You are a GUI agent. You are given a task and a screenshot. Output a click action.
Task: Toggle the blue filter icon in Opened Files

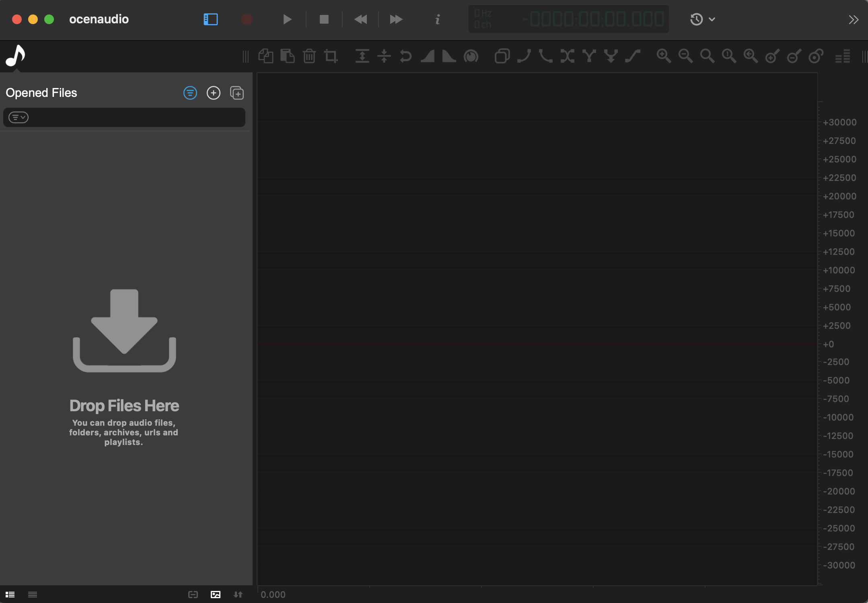tap(190, 93)
